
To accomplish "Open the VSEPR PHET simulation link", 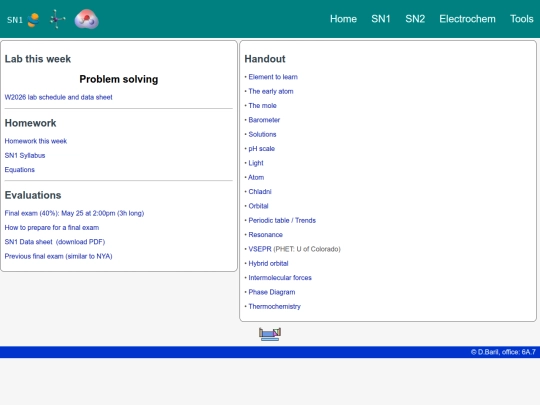I will pos(260,249).
